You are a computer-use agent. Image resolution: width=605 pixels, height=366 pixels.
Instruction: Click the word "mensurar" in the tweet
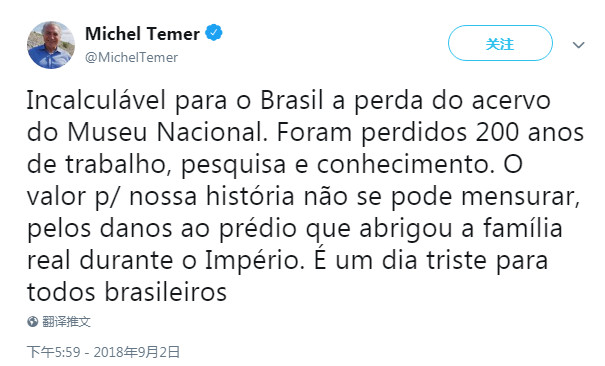click(x=520, y=197)
